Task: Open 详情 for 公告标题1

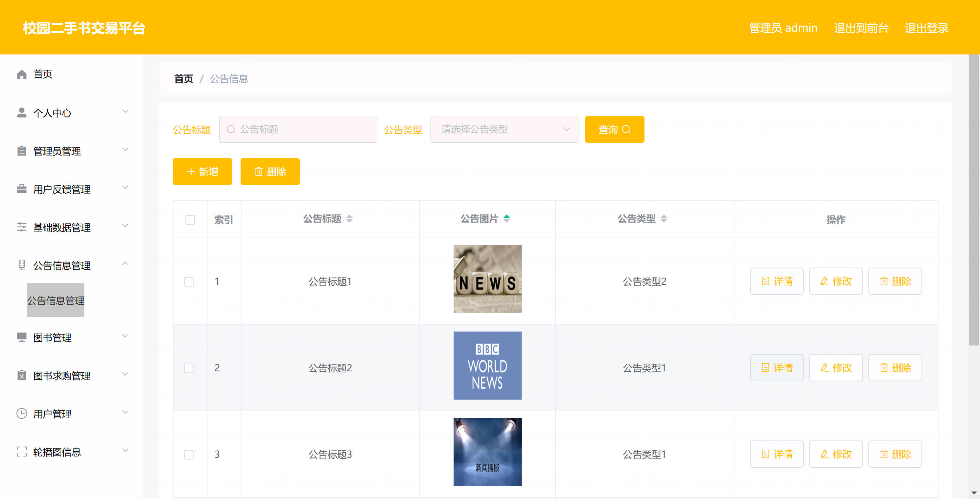Action: tap(777, 281)
